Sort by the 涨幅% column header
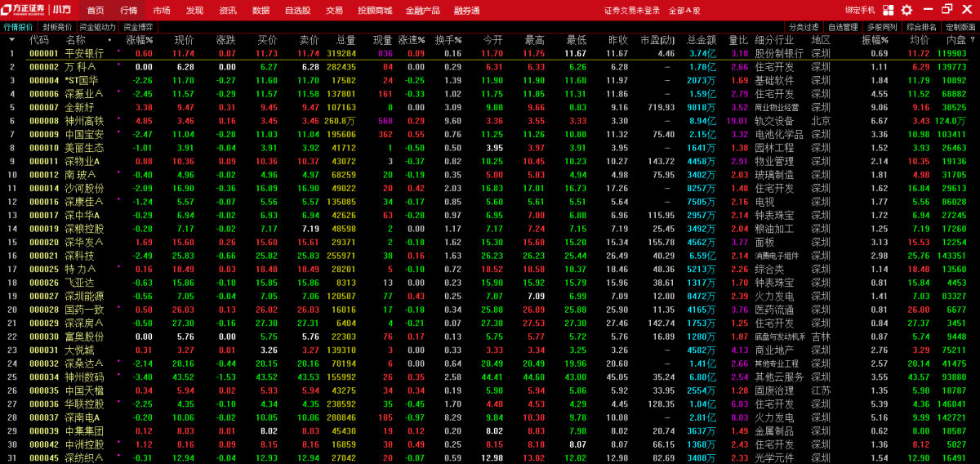The height and width of the screenshot is (464, 980). 139,39
